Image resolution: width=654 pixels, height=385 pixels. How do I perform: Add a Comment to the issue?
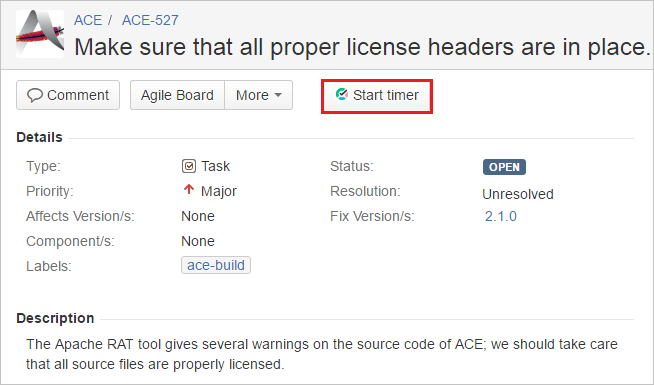[x=68, y=95]
